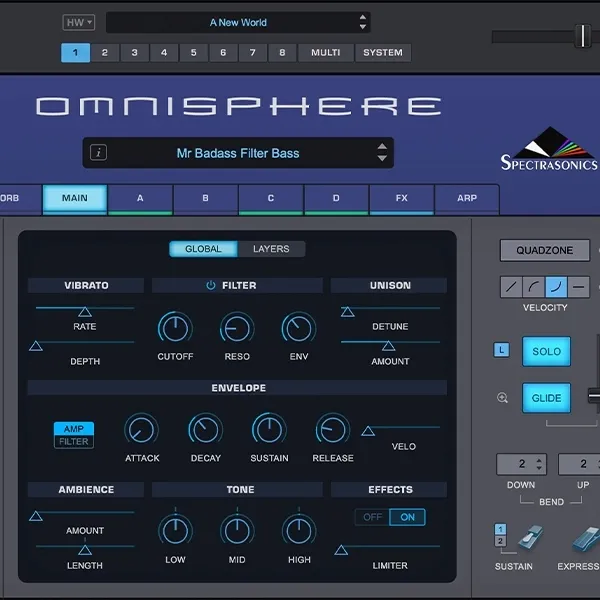Click the Spectrasonics logo
This screenshot has width=600, height=600.
tap(548, 150)
